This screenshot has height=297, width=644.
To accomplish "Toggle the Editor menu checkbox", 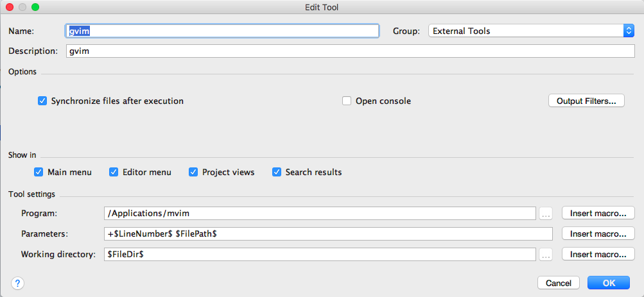I will click(114, 173).
